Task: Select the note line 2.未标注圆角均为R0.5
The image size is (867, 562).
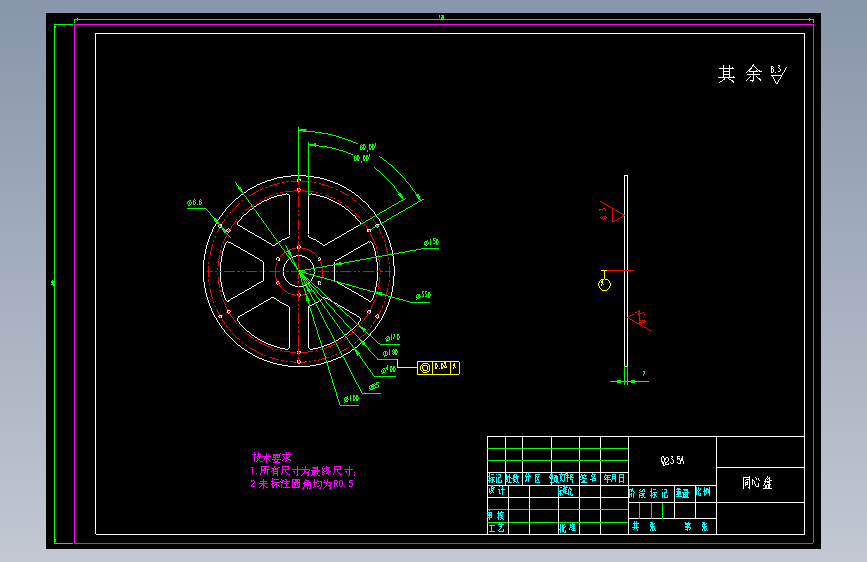Action: pyautogui.click(x=302, y=484)
